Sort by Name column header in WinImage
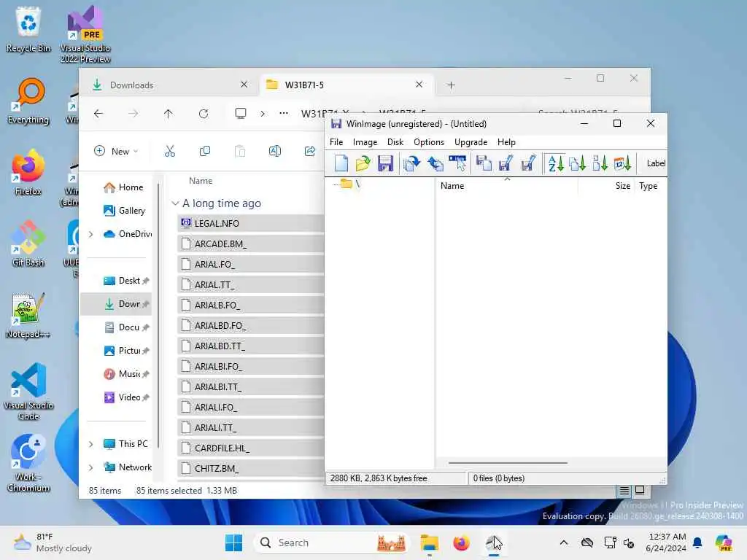Screen dimensions: 747x560 coord(507,186)
